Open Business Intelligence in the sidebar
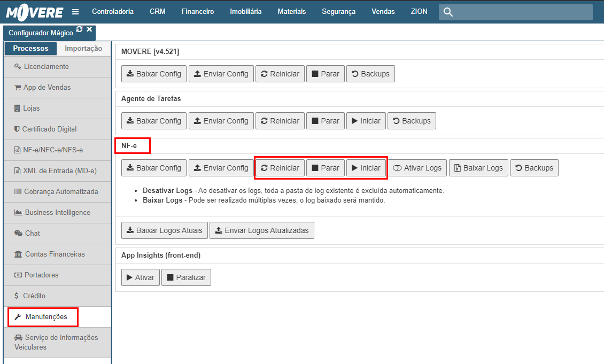Viewport: 604px width, 364px height. (x=57, y=212)
